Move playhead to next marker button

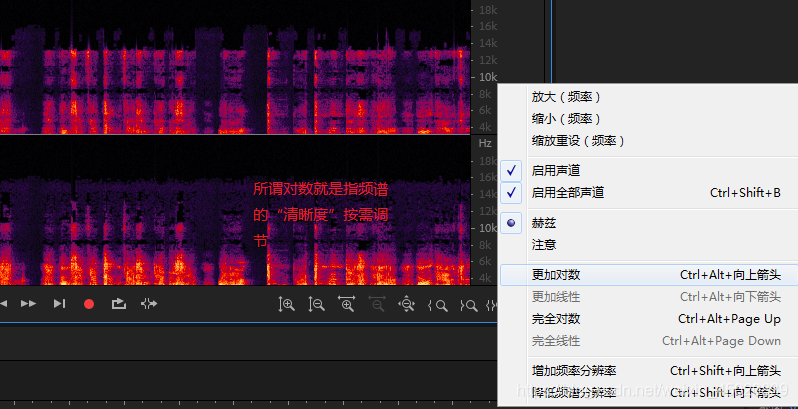point(60,304)
